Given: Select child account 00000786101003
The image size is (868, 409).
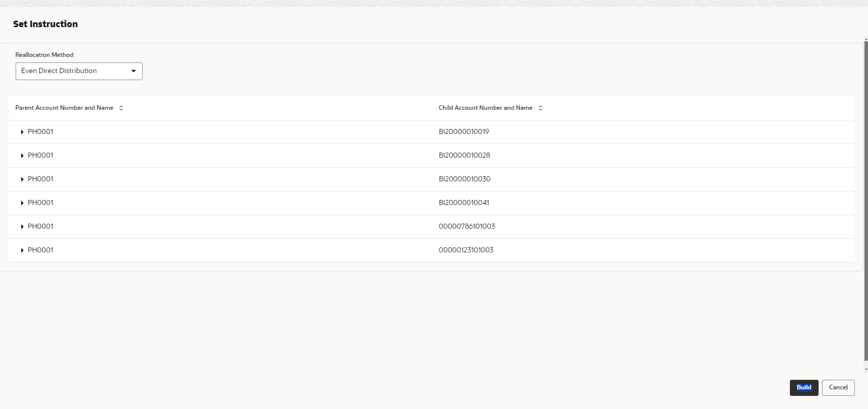Looking at the screenshot, I should [x=467, y=226].
